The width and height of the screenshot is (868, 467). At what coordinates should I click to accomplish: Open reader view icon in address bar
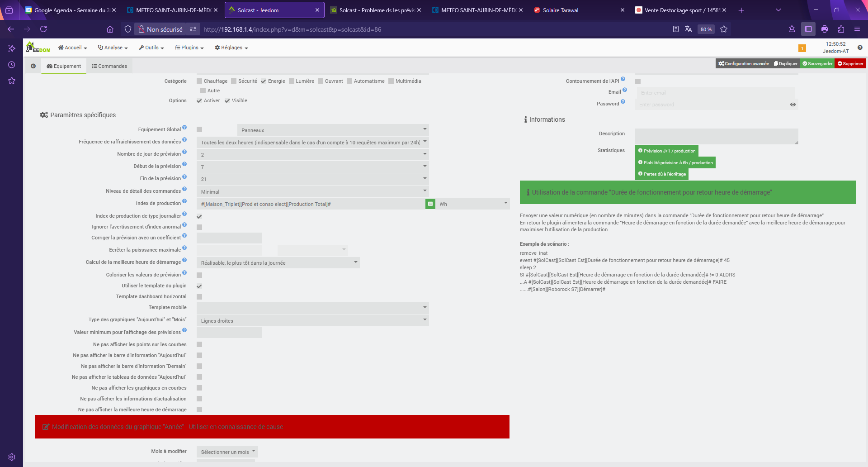tap(676, 29)
